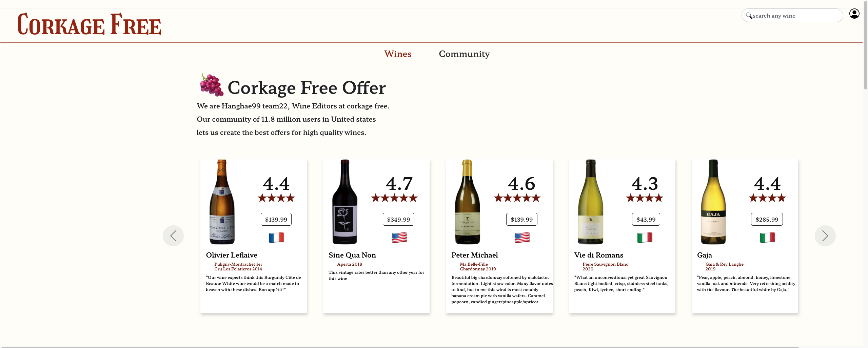Click the Italian flag on Gaja card

tap(767, 238)
